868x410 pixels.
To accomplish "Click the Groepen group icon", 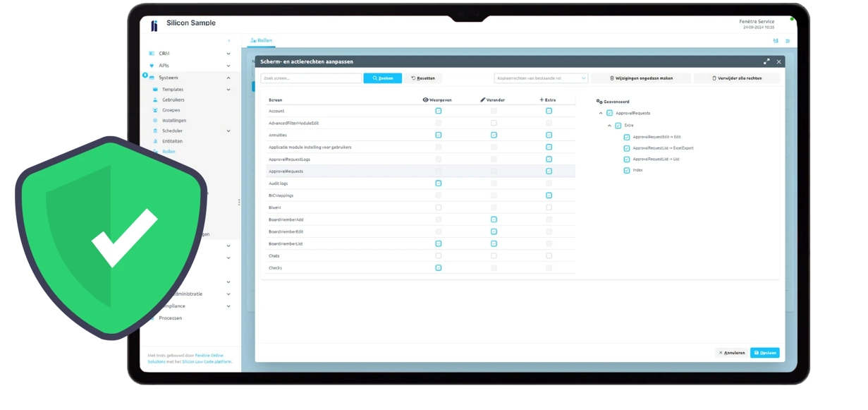I will tap(155, 110).
